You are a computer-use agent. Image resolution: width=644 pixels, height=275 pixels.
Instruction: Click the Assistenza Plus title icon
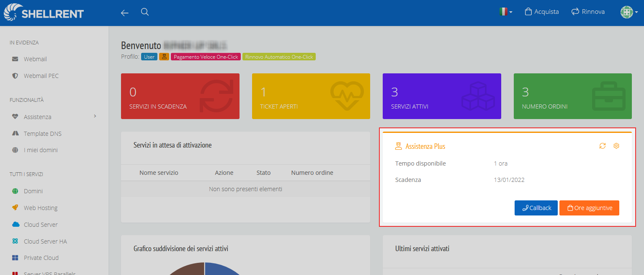coord(399,146)
